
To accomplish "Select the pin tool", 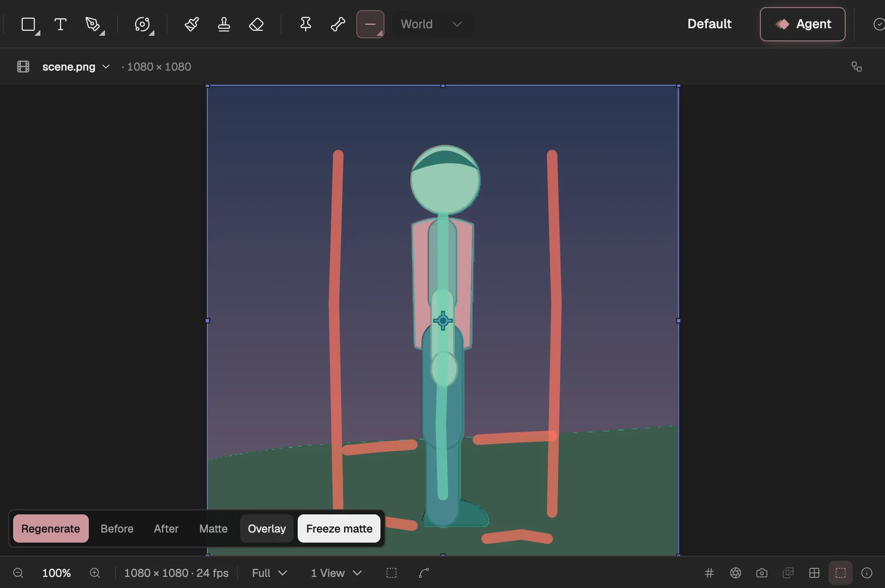I will (306, 24).
